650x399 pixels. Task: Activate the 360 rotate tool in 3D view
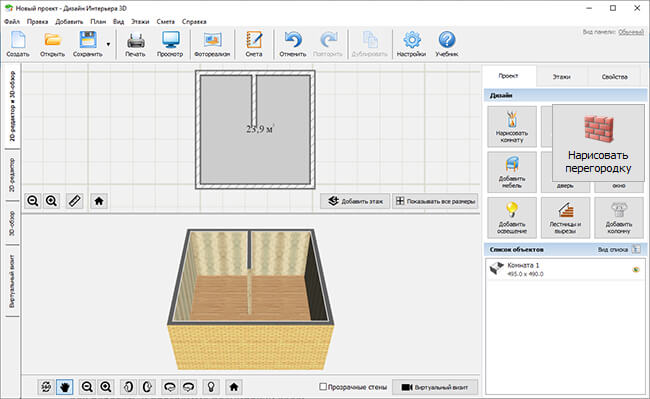pos(46,387)
